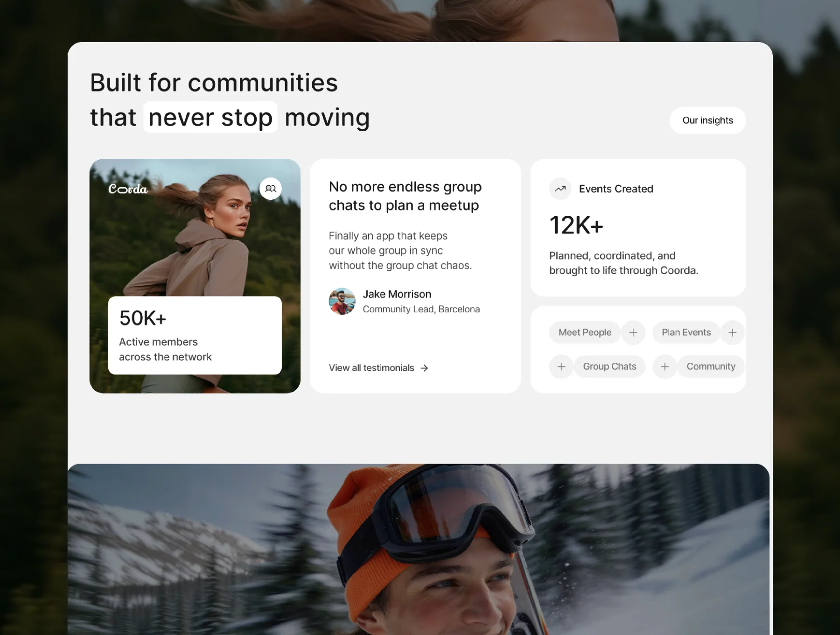The height and width of the screenshot is (635, 840).
Task: Click the Coorda logo on the photo card
Action: (x=128, y=189)
